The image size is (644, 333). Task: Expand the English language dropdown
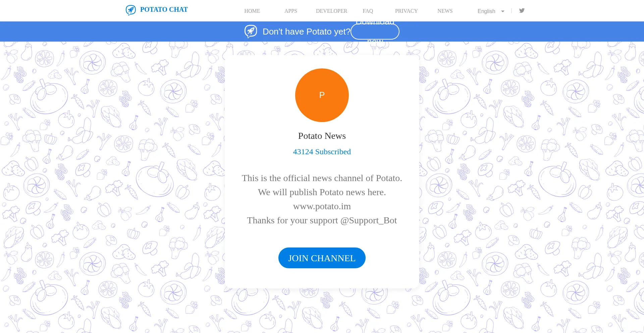pyautogui.click(x=491, y=11)
